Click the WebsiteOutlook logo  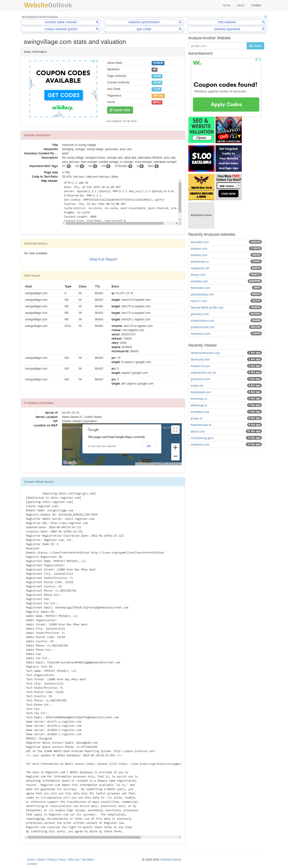coord(48,5)
